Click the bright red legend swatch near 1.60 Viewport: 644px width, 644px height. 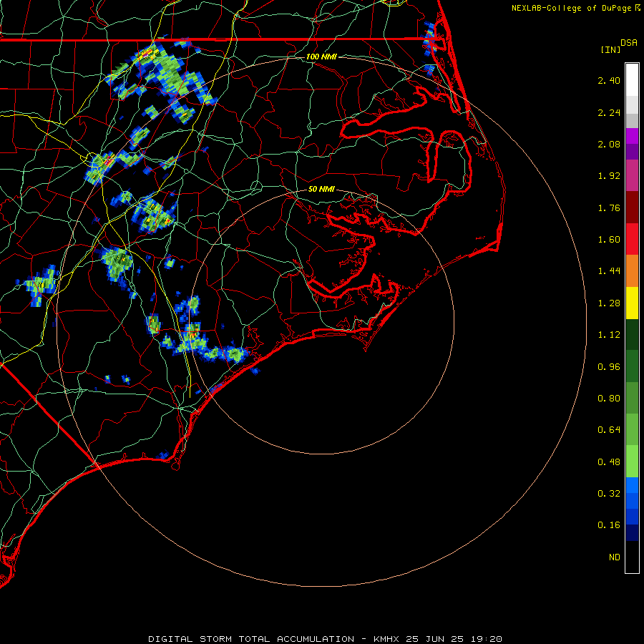(x=632, y=239)
